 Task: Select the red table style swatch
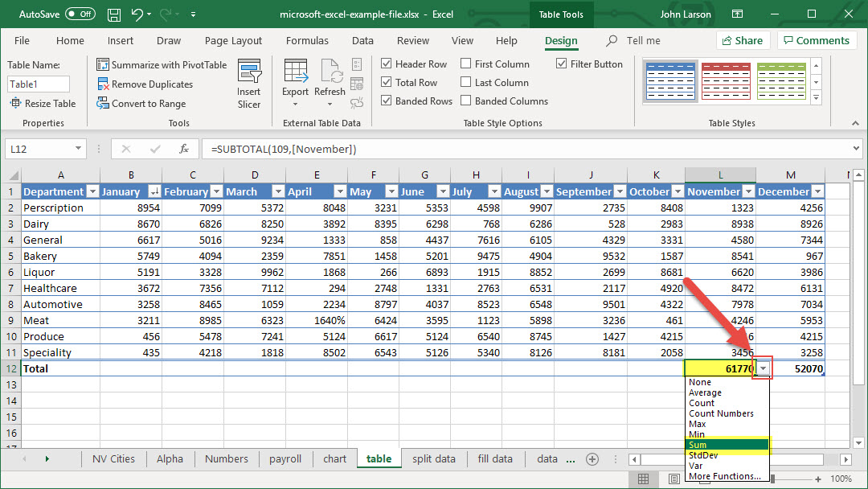pos(726,81)
